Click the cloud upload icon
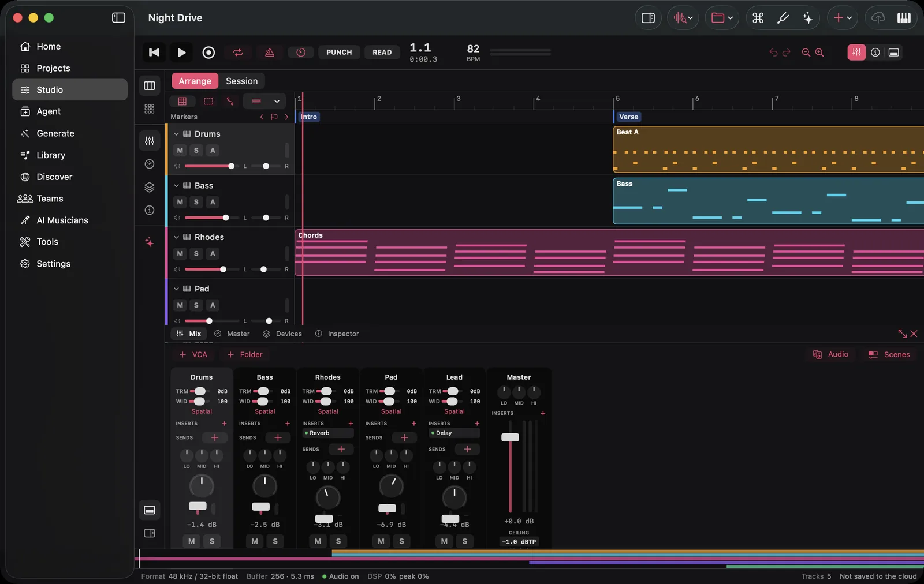The image size is (924, 584). [878, 18]
